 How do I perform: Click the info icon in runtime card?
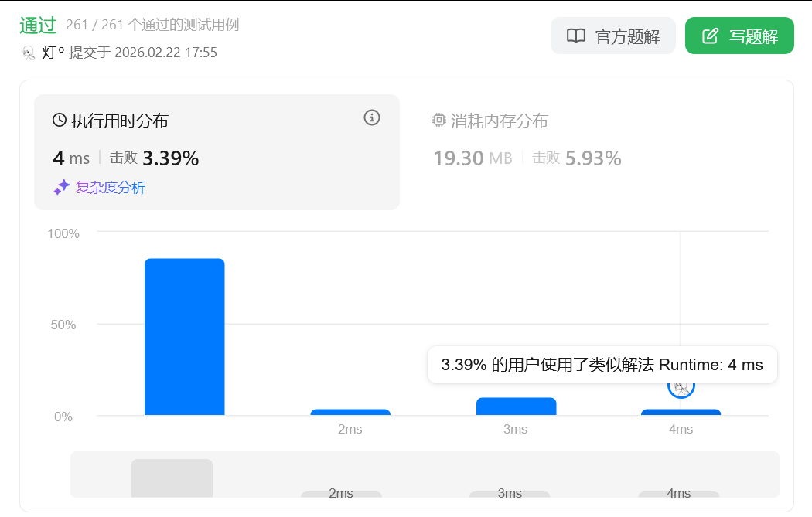[x=372, y=117]
